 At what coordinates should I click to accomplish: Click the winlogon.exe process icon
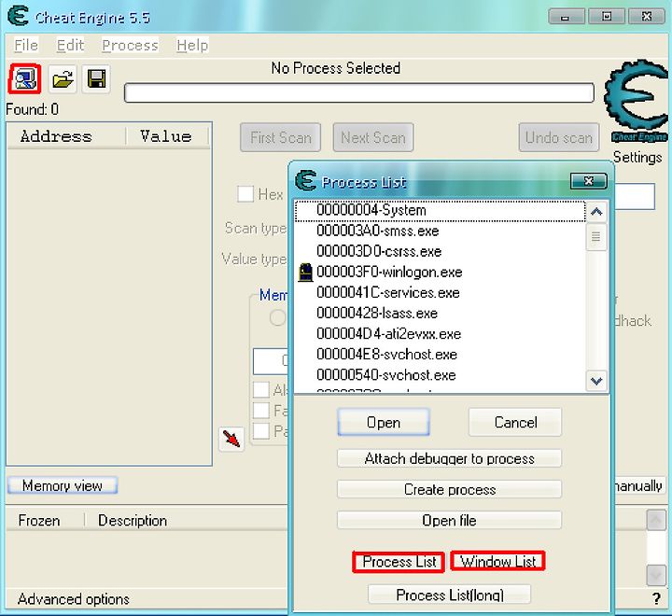pyautogui.click(x=305, y=273)
